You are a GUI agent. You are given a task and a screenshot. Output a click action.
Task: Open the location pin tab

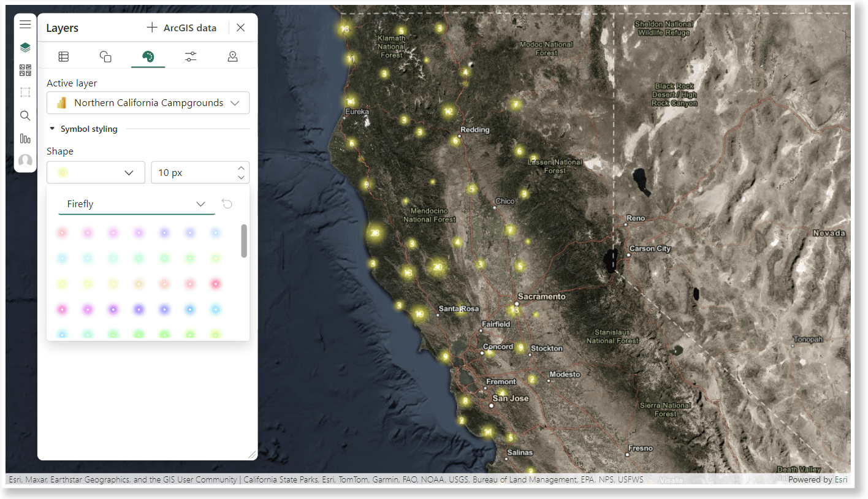(232, 57)
